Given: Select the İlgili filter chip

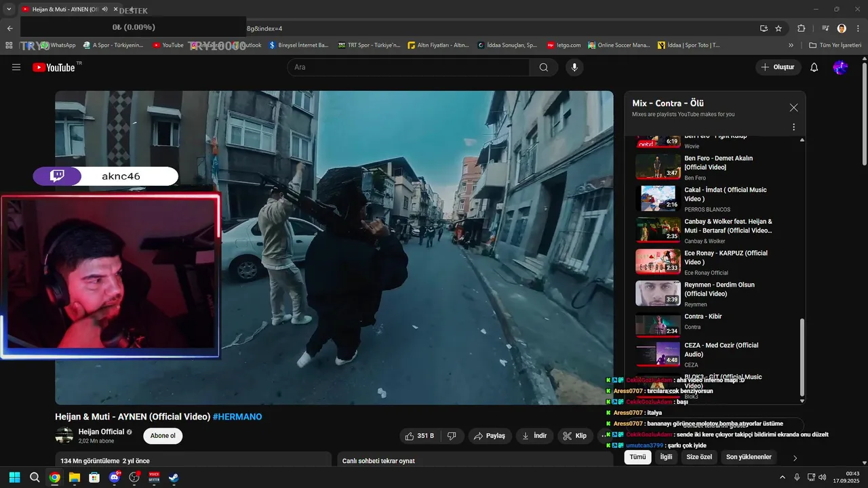Looking at the screenshot, I should pyautogui.click(x=666, y=457).
